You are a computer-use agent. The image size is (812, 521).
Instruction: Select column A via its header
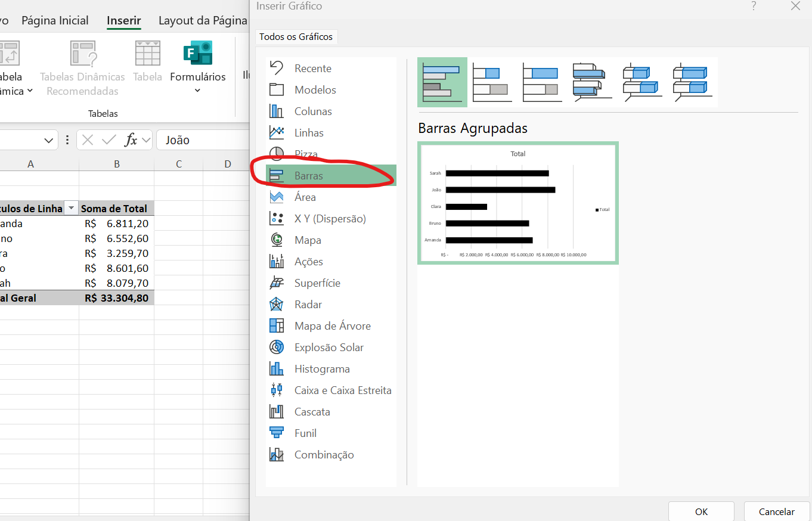point(30,164)
